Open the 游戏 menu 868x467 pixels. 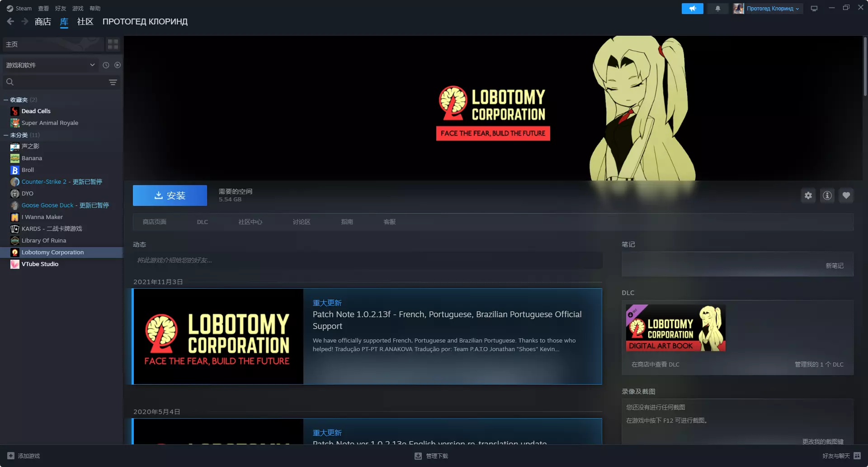[78, 9]
